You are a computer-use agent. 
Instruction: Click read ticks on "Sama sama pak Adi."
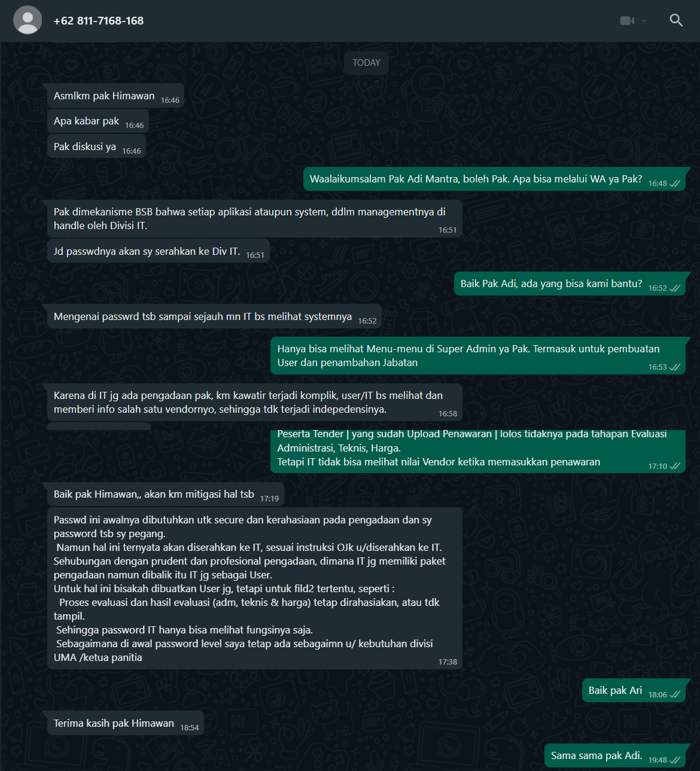tap(675, 760)
